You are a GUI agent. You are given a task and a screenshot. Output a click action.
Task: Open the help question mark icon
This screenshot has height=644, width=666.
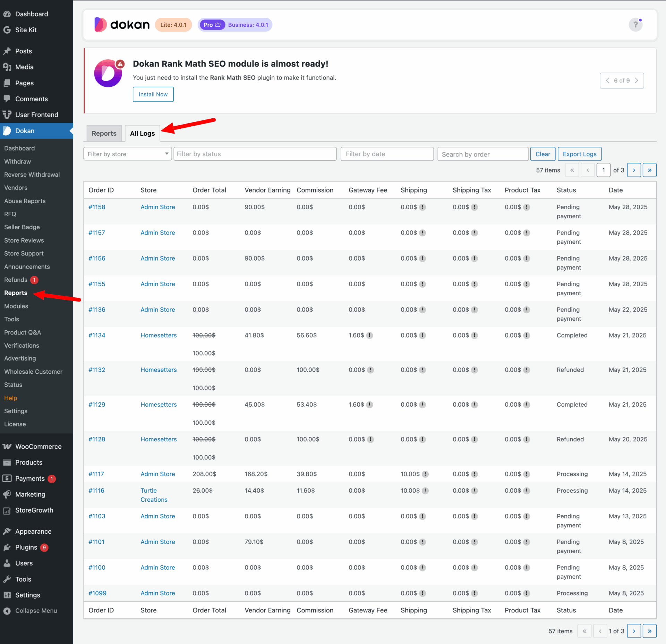(635, 25)
